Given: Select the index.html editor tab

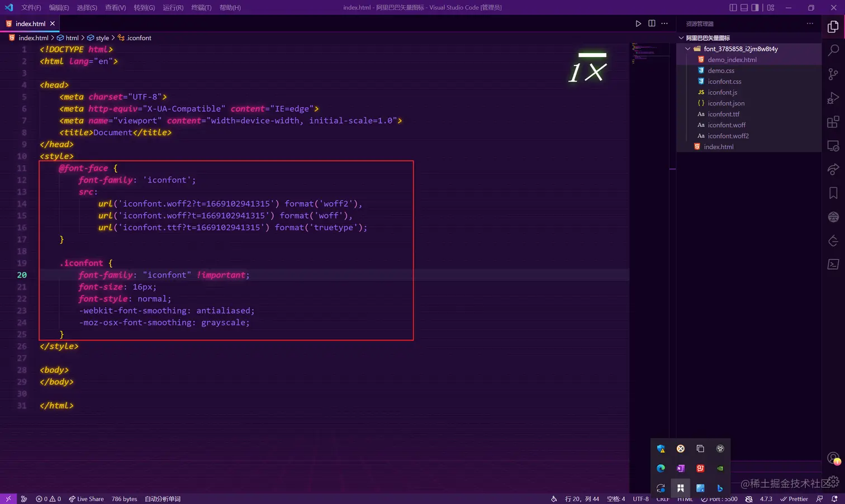Looking at the screenshot, I should 30,23.
